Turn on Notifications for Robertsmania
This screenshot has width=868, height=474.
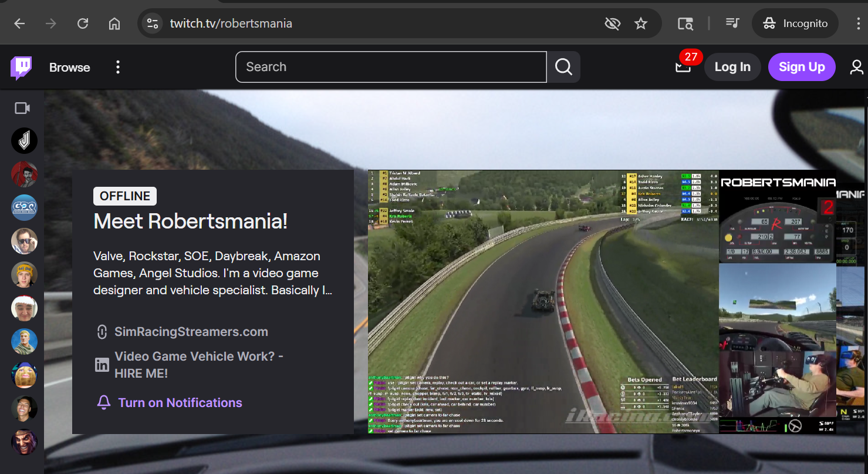180,403
